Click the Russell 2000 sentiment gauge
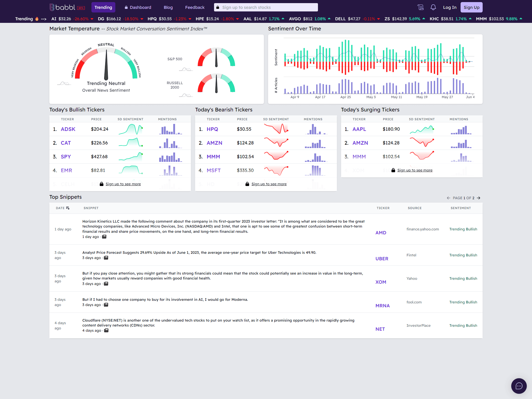This screenshot has width=532, height=399. point(216,83)
